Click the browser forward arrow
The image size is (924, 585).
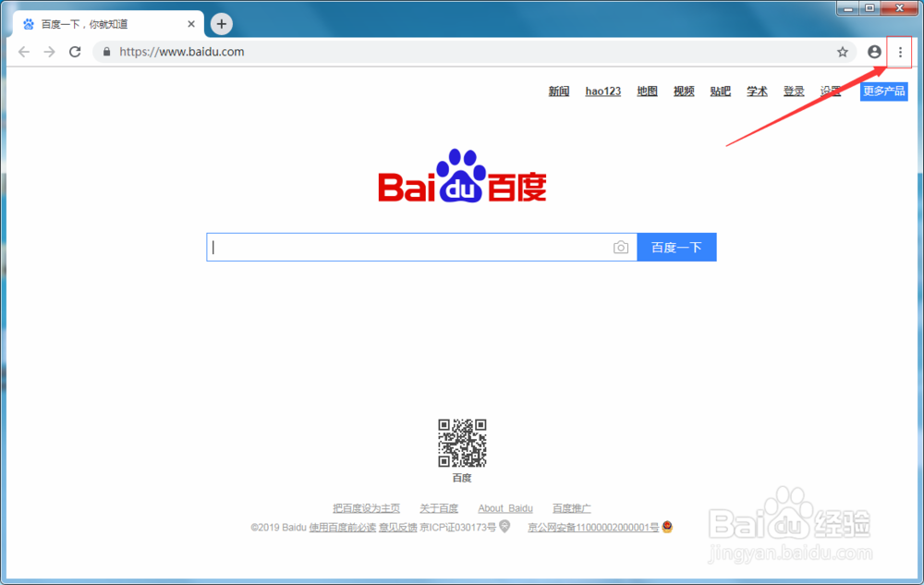50,52
